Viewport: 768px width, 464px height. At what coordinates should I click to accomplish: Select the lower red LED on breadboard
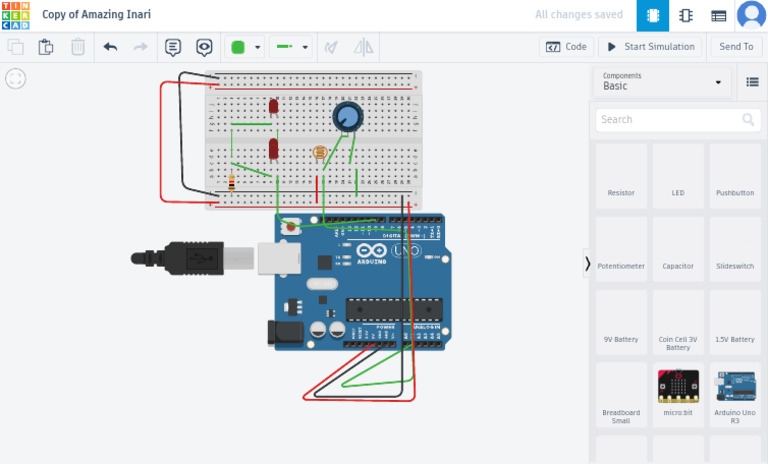274,150
